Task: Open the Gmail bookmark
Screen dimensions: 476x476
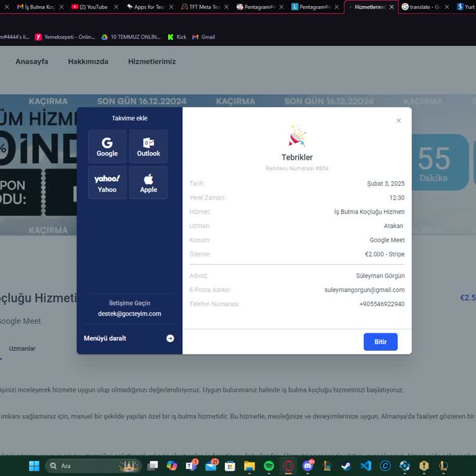Action: tap(204, 37)
